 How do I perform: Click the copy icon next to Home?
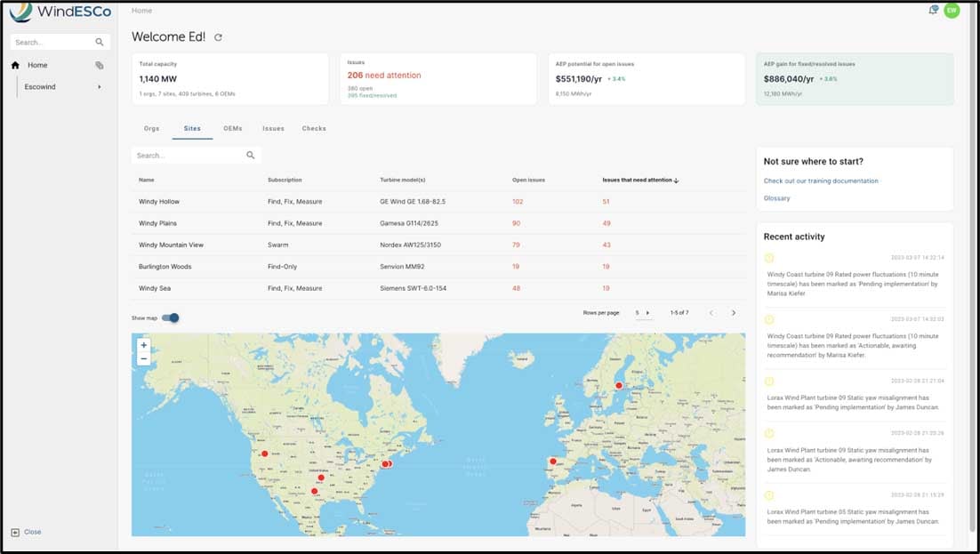tap(100, 65)
